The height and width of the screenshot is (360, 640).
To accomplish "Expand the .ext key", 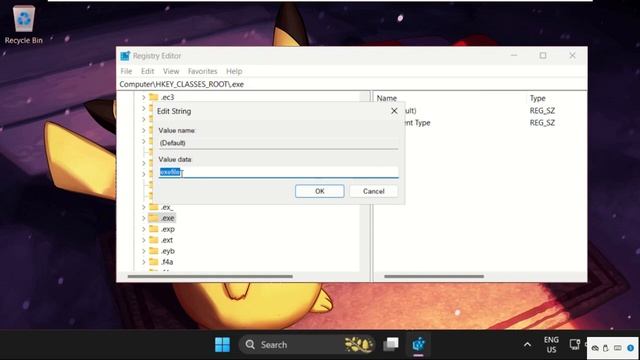I will (x=144, y=240).
